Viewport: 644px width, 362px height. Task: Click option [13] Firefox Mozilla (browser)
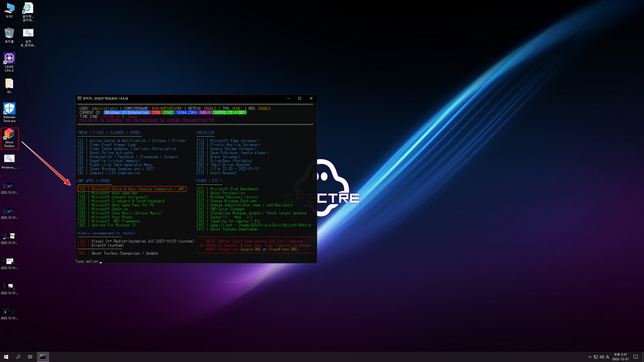tap(228, 145)
